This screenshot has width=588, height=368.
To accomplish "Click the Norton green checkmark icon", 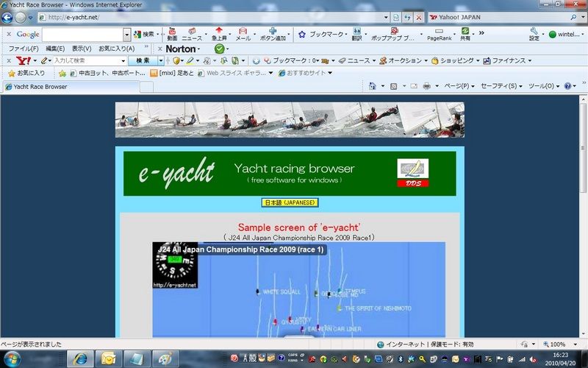I will pos(219,49).
